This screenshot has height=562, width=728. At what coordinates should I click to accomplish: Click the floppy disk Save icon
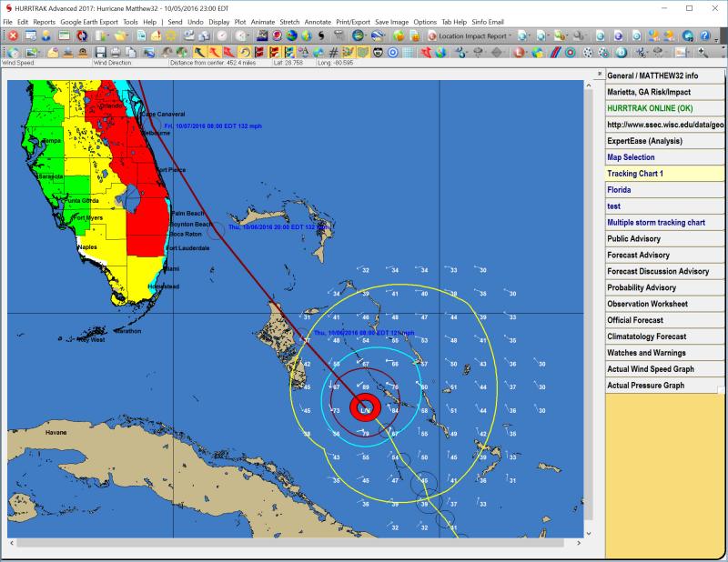tap(101, 53)
